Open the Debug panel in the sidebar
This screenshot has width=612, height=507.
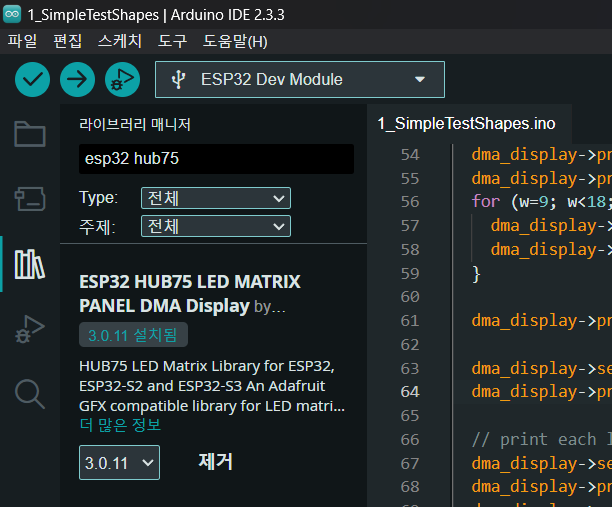pos(30,329)
